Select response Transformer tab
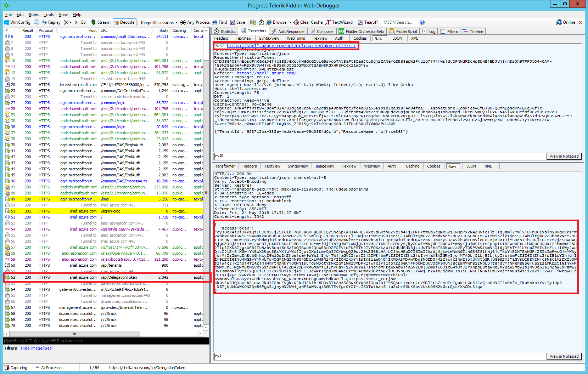Image resolution: width=588 pixels, height=374 pixels. (x=224, y=166)
